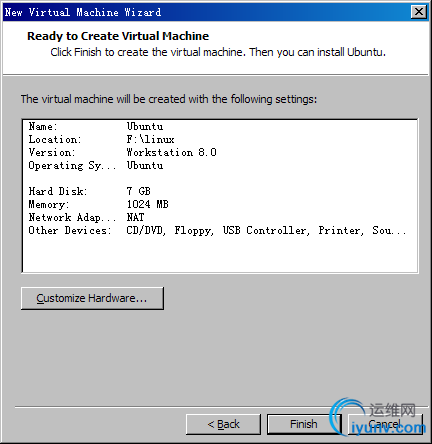This screenshot has height=444, width=432.
Task: Select the Other Devices: CD/DVD row
Action: click(220, 230)
